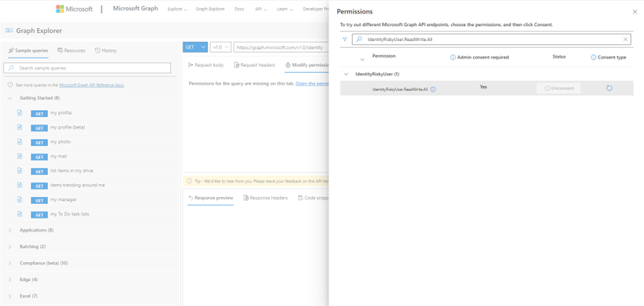644x306 pixels.
Task: Expand the Batching (2) section
Action: tap(10, 246)
